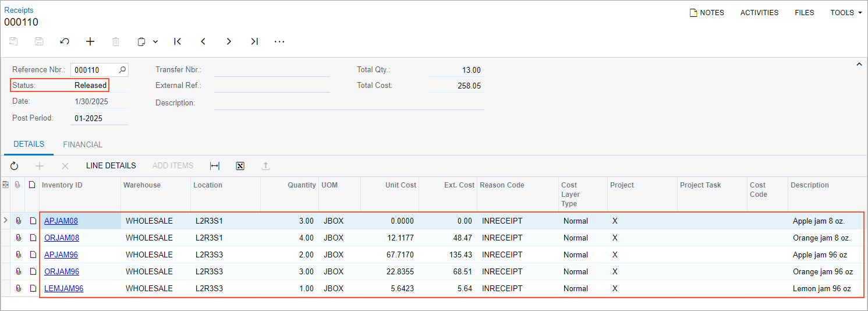Switch to the Financial tab
868x311 pixels.
pos(83,144)
